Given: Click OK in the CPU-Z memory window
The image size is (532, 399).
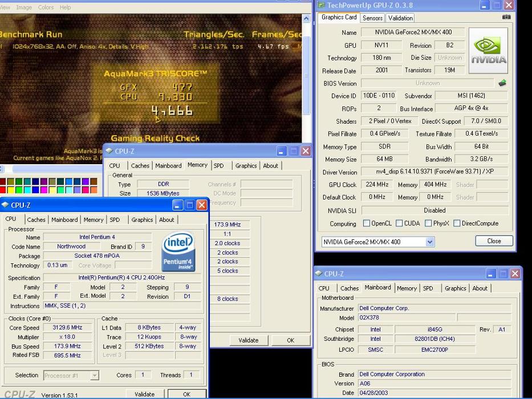Looking at the screenshot, I should tap(290, 340).
